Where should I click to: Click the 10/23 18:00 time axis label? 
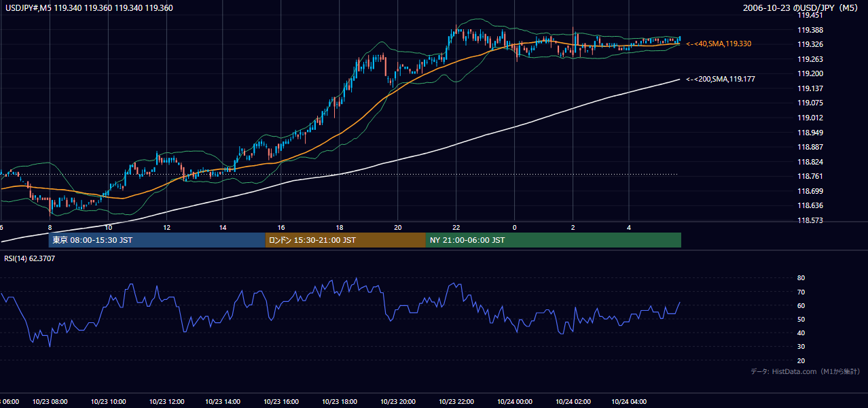(x=340, y=402)
